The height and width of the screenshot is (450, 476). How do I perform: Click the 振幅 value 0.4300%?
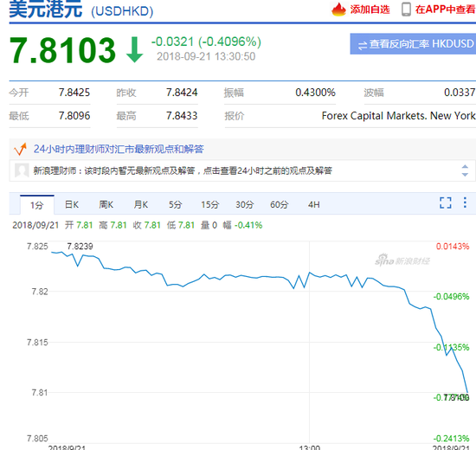point(315,93)
